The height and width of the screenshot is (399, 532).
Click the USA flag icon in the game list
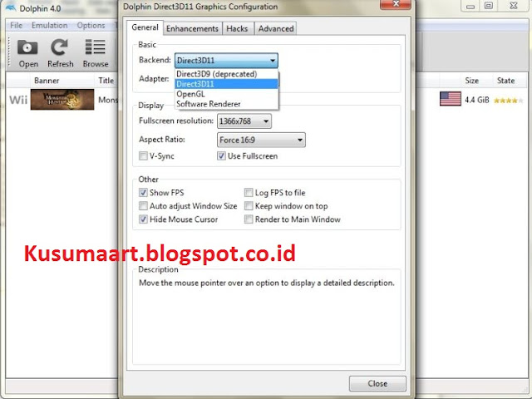pyautogui.click(x=451, y=99)
